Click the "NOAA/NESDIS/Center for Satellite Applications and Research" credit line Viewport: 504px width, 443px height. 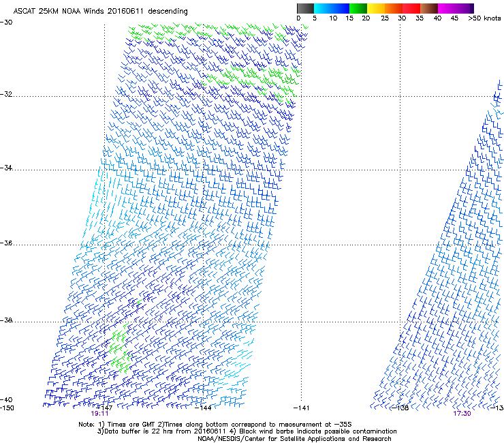point(294,439)
